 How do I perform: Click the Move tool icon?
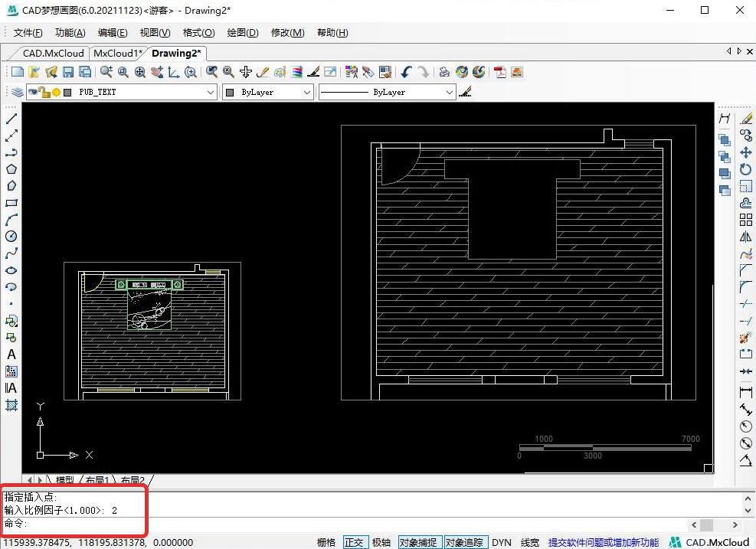746,152
